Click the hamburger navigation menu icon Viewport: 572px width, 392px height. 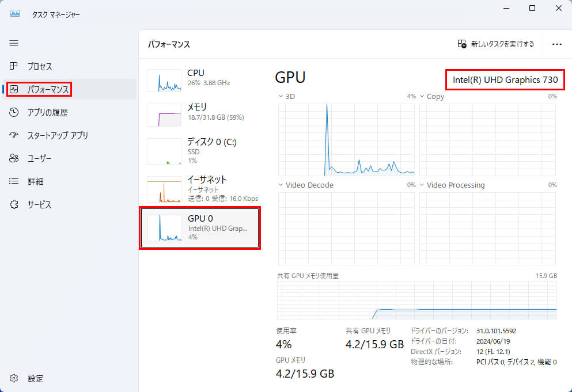[x=14, y=43]
